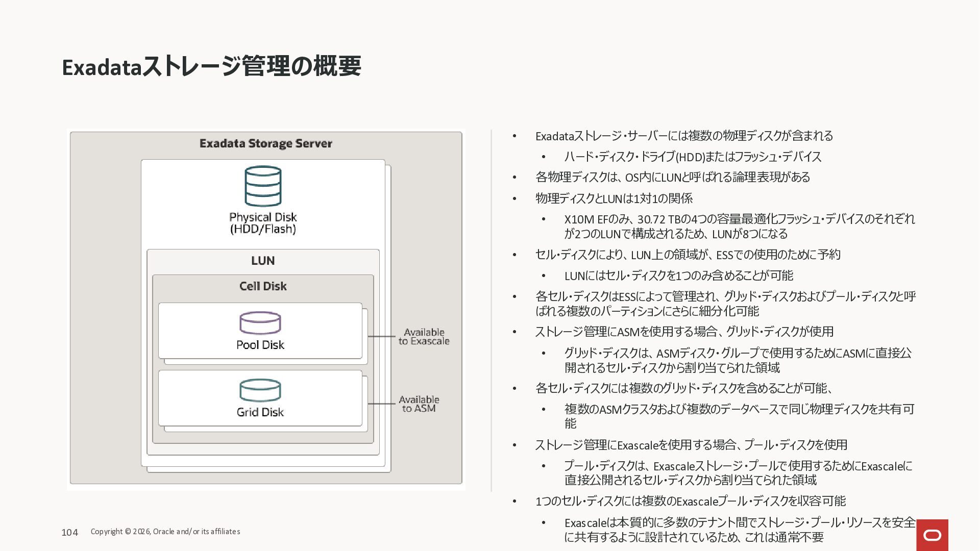Select the Pool Disk label text
Viewport: 980px width, 551px height.
[x=260, y=345]
